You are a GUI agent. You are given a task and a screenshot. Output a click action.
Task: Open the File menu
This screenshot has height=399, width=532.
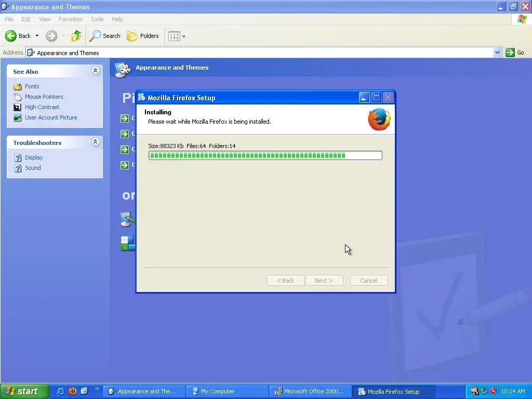point(9,19)
